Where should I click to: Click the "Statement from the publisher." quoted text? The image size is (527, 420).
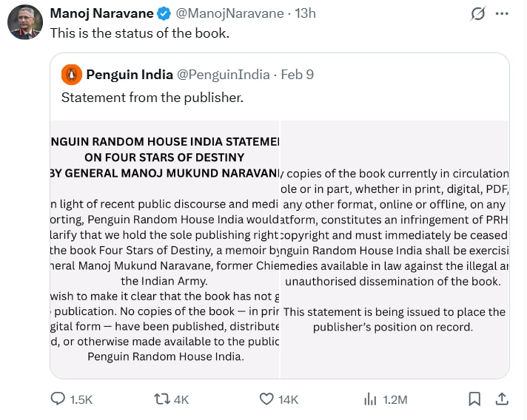pyautogui.click(x=152, y=97)
